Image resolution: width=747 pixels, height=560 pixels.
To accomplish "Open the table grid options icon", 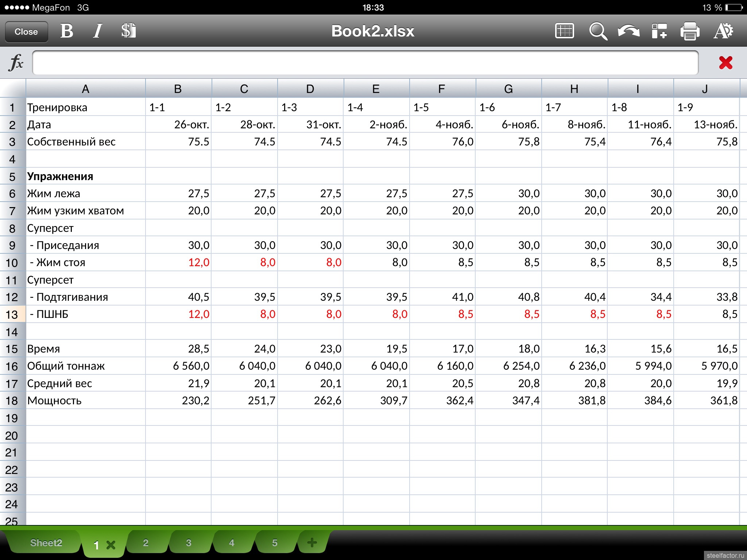I will point(564,31).
